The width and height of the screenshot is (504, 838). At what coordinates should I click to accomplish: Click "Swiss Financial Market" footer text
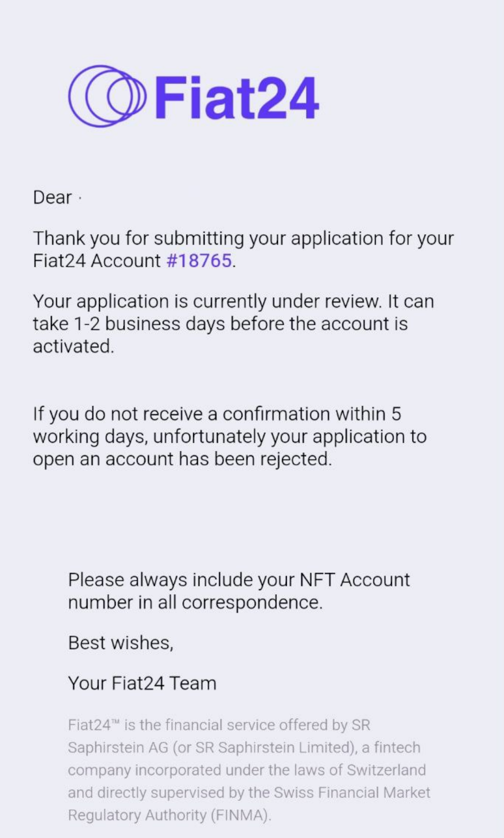pos(339,793)
